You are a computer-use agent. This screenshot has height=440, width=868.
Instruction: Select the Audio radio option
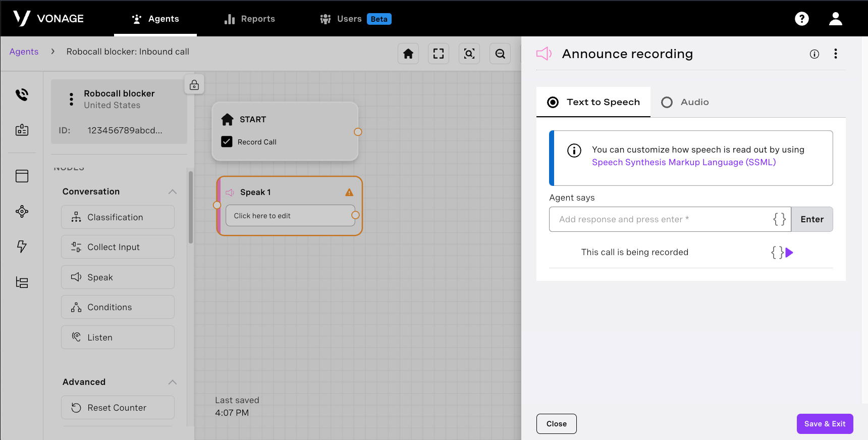pyautogui.click(x=667, y=103)
